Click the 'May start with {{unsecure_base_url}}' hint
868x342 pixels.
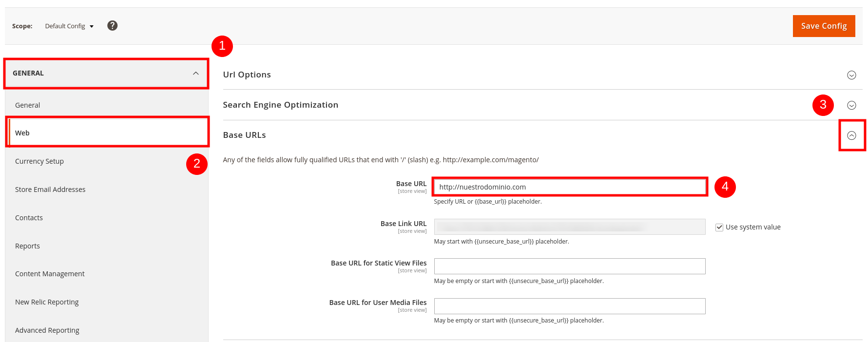pyautogui.click(x=502, y=242)
